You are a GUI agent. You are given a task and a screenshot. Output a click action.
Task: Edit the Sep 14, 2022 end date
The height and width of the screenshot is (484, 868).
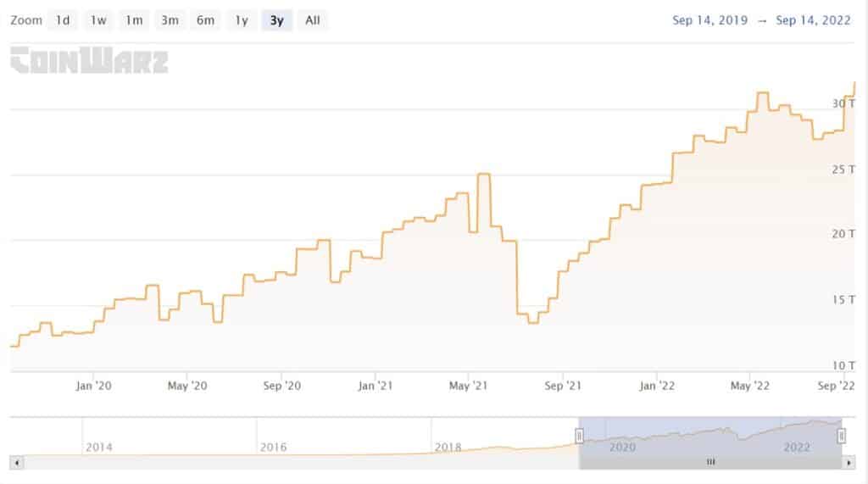(814, 20)
